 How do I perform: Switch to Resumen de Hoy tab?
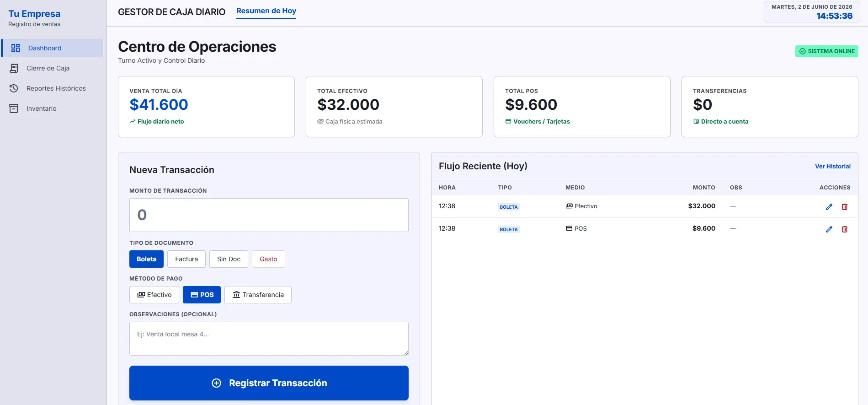point(266,11)
